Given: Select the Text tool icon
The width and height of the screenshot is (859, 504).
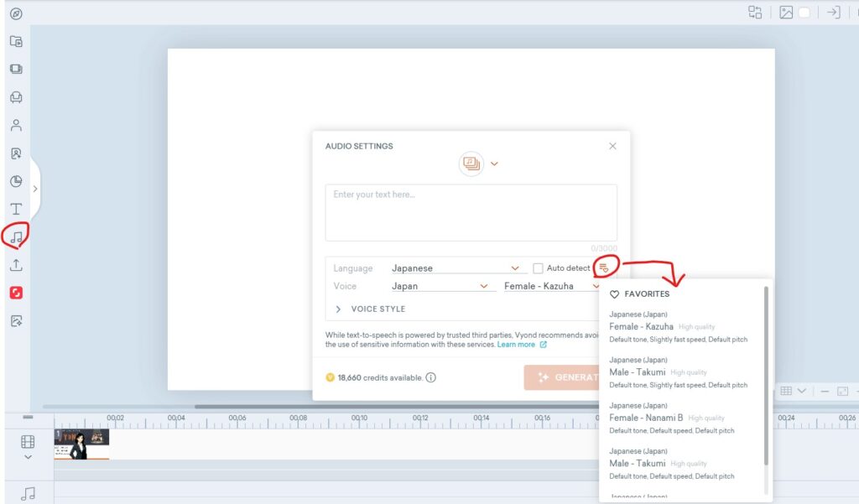Looking at the screenshot, I should pos(16,209).
